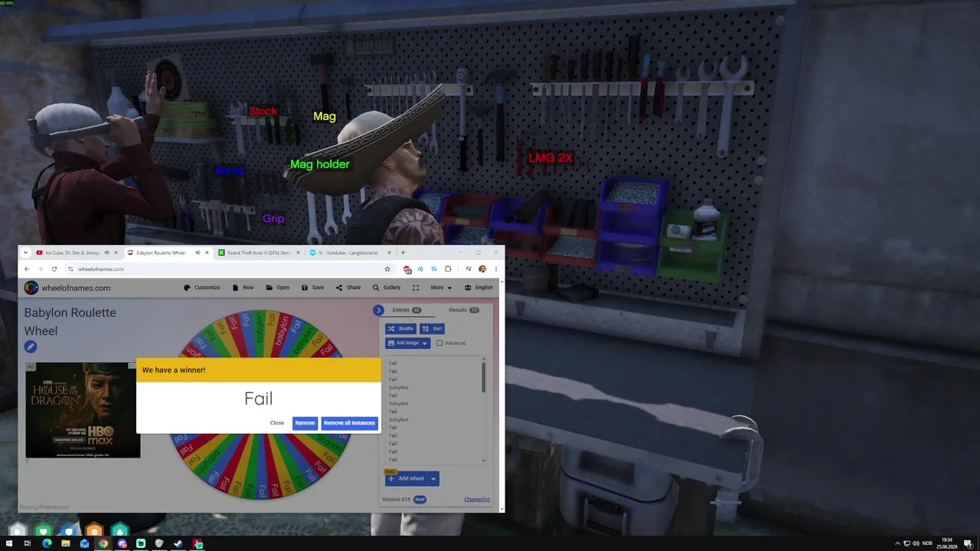Enable the Advanced checkbox
This screenshot has height=551, width=980.
point(439,343)
